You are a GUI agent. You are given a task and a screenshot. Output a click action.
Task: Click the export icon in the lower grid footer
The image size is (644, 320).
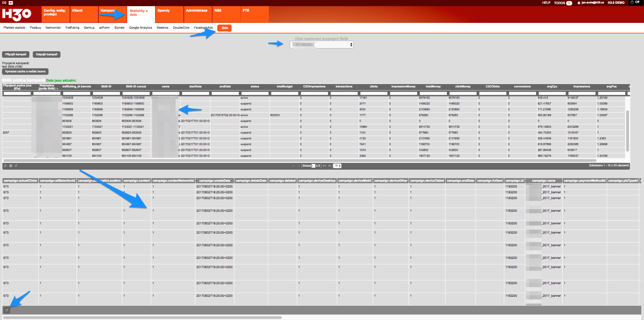(x=7, y=310)
